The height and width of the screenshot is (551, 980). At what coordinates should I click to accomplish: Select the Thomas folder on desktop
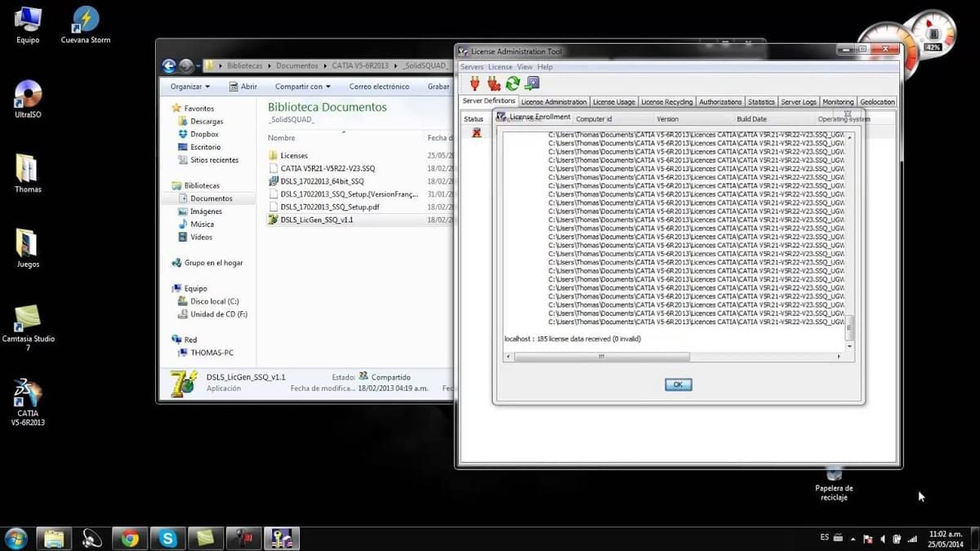point(28,173)
